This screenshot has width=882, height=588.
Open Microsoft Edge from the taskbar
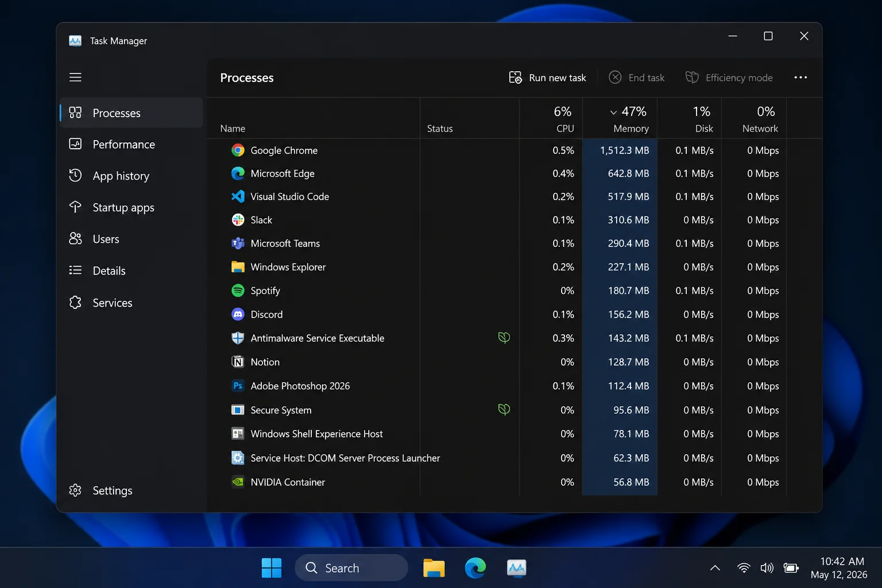(475, 568)
